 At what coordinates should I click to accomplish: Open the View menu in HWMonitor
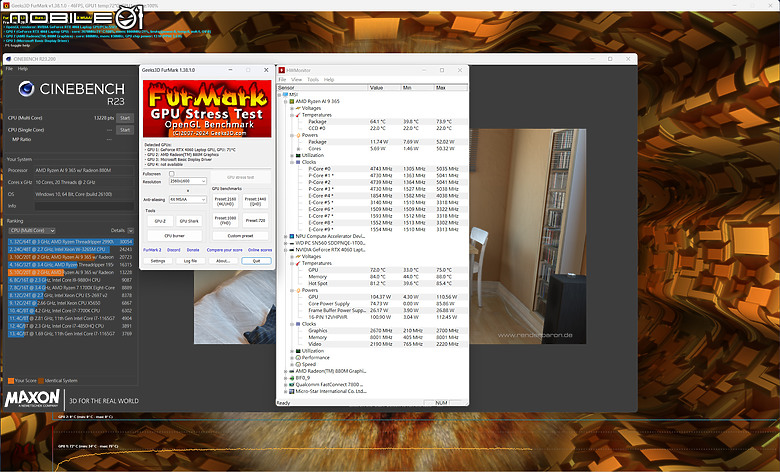coord(296,80)
